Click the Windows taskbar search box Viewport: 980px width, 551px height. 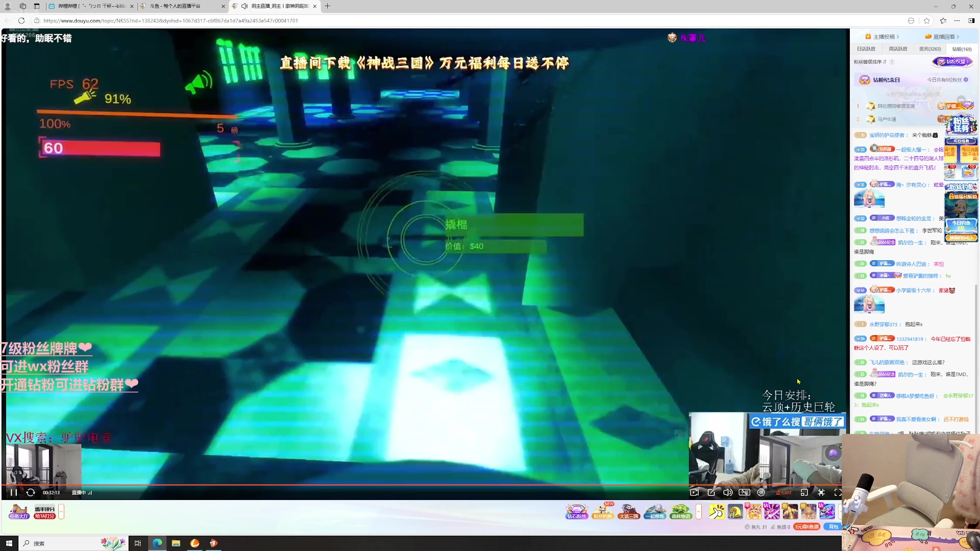[72, 543]
